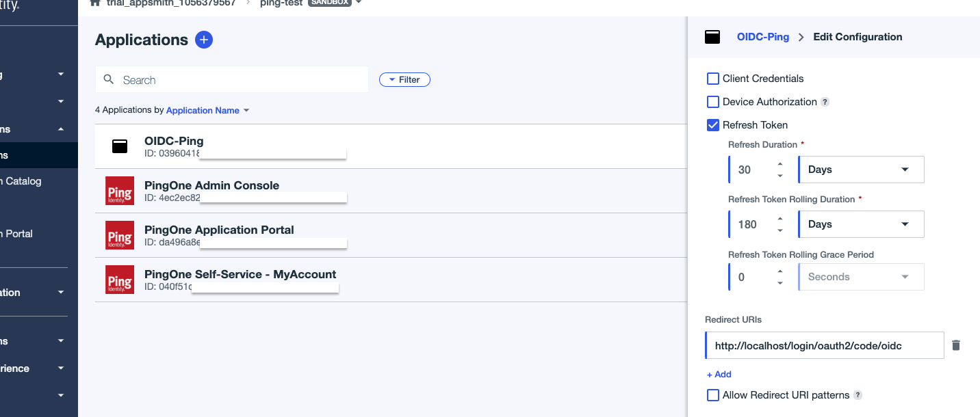This screenshot has width=980, height=417.
Task: Click help icon next to Device Authorization
Action: pyautogui.click(x=825, y=102)
